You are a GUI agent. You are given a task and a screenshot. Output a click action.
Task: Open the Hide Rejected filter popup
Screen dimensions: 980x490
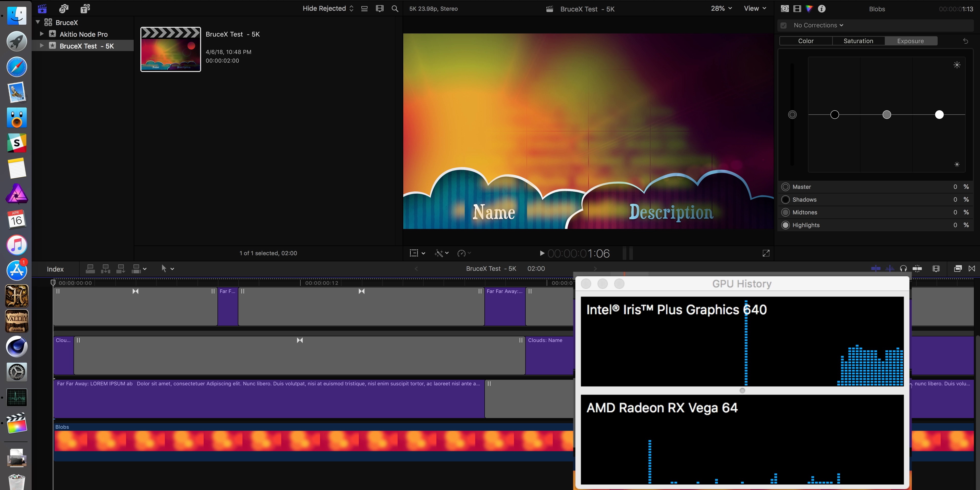(328, 8)
